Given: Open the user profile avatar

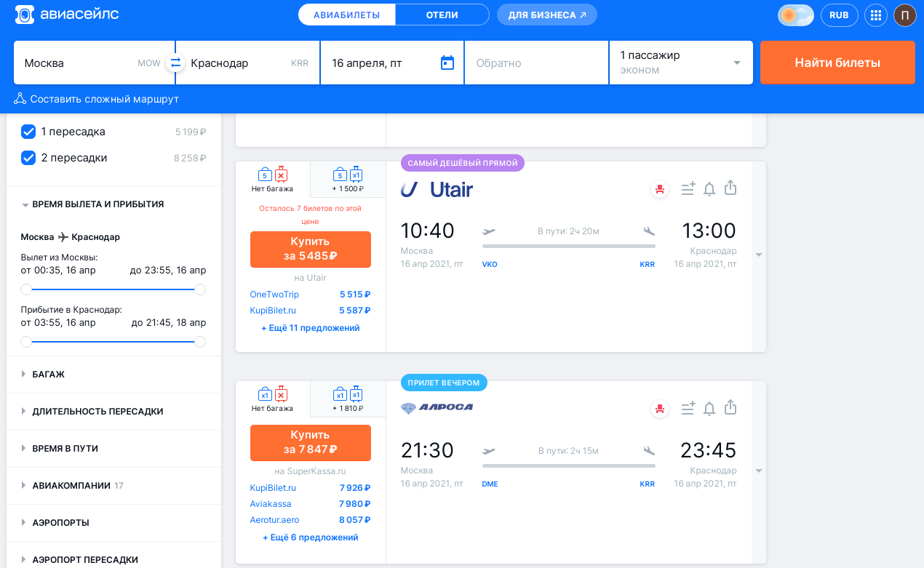Looking at the screenshot, I should coord(905,15).
